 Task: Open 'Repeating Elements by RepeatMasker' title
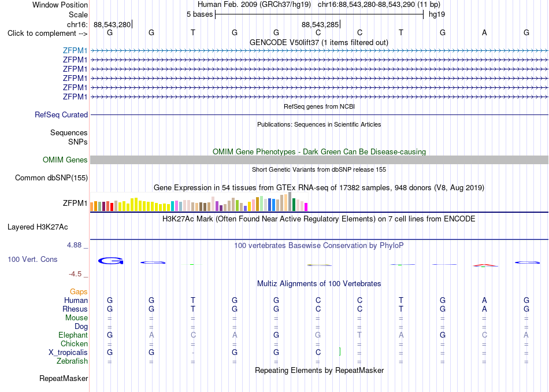click(x=320, y=370)
